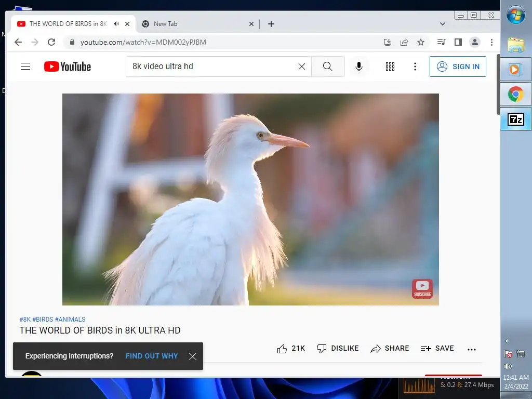The height and width of the screenshot is (399, 532).
Task: Open a new browser tab
Action: [271, 24]
